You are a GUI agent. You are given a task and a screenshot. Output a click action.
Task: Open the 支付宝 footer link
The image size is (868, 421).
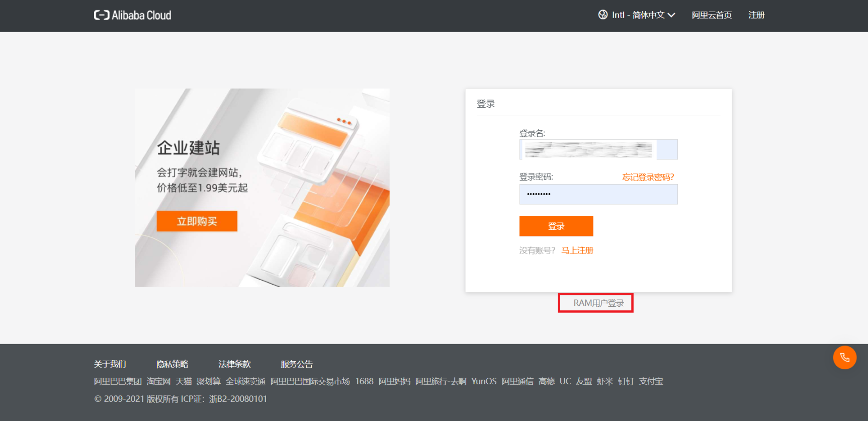[x=651, y=381]
